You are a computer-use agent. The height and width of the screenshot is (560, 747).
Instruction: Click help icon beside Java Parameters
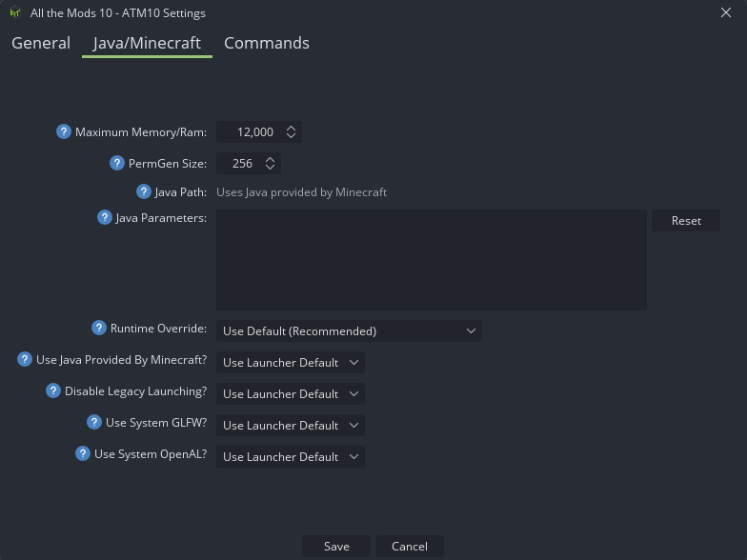point(105,217)
